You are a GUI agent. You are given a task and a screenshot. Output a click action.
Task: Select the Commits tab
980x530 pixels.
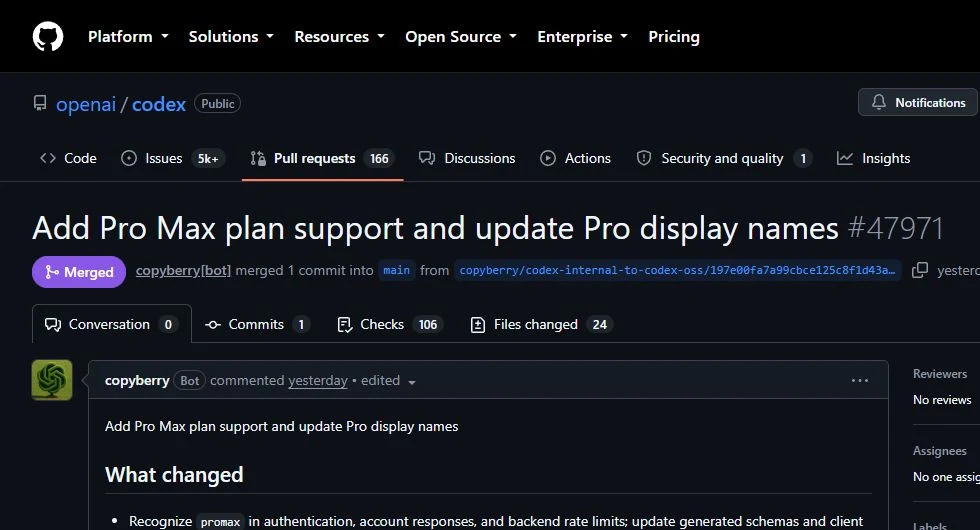(x=258, y=324)
